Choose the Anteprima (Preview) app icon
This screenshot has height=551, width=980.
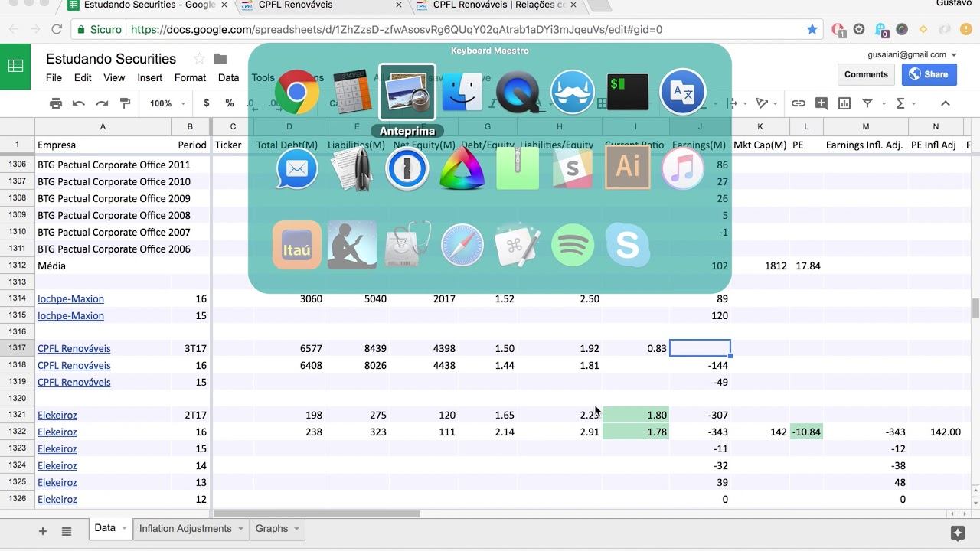click(x=407, y=93)
